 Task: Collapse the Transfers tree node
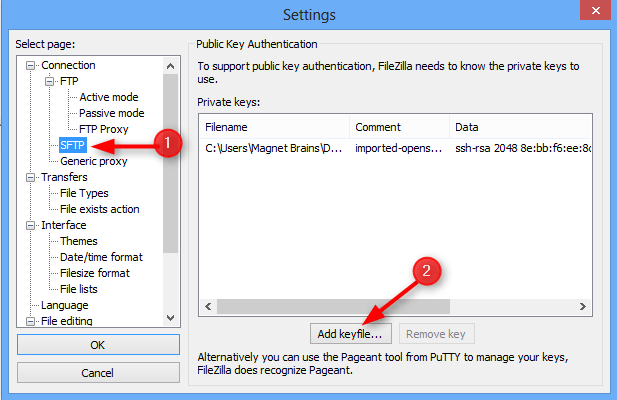click(x=30, y=177)
